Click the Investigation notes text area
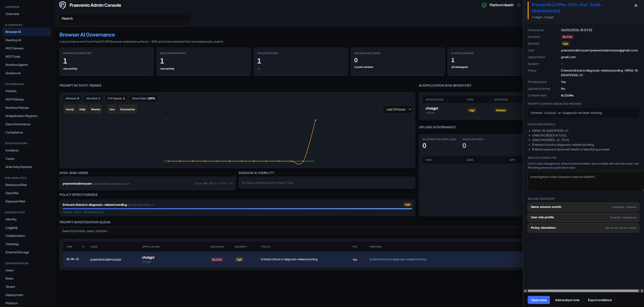 click(x=586, y=181)
